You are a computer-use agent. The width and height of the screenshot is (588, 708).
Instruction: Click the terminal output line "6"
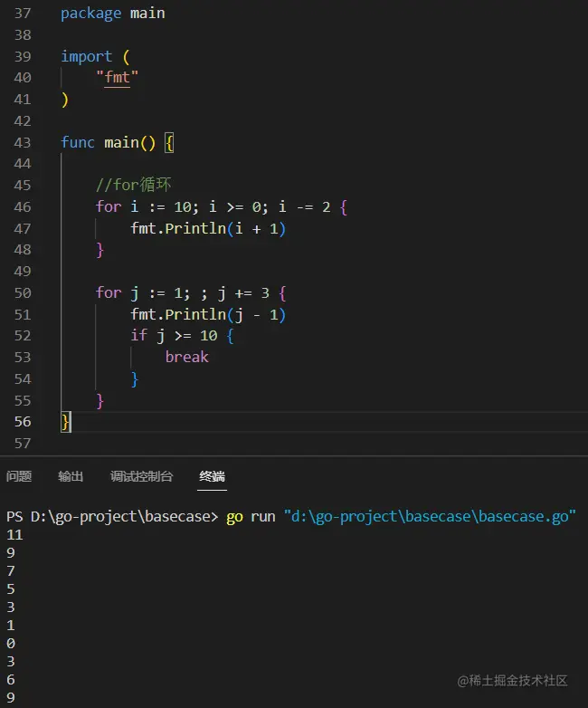[x=11, y=680]
